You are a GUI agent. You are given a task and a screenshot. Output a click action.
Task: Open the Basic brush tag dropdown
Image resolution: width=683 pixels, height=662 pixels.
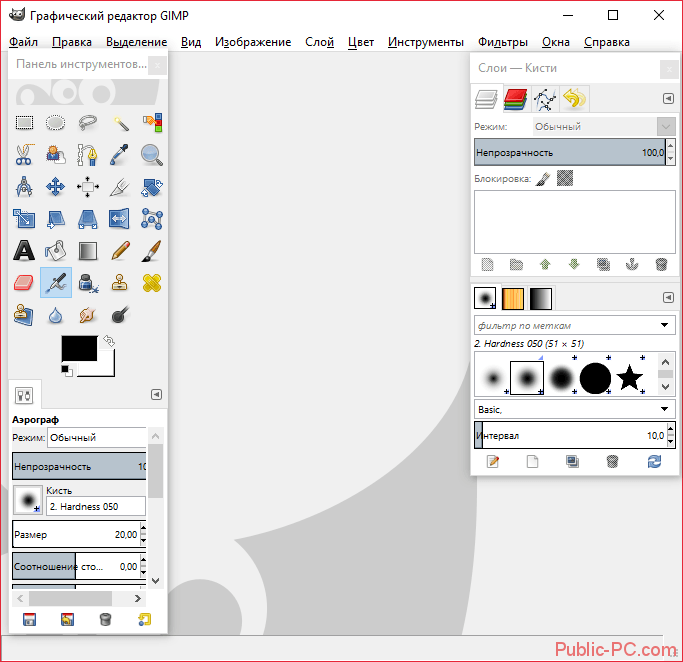click(x=575, y=409)
